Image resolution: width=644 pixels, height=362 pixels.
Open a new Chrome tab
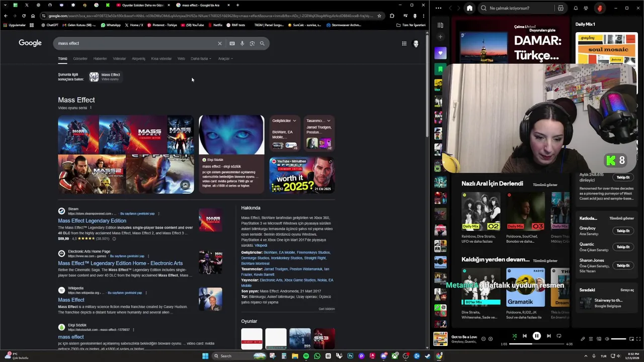pos(237,5)
